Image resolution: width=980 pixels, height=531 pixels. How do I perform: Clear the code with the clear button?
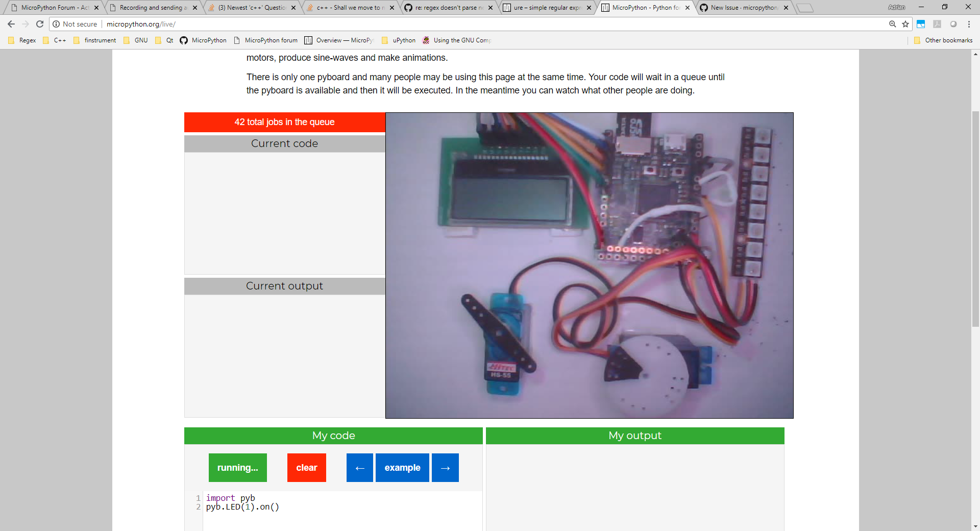click(306, 467)
